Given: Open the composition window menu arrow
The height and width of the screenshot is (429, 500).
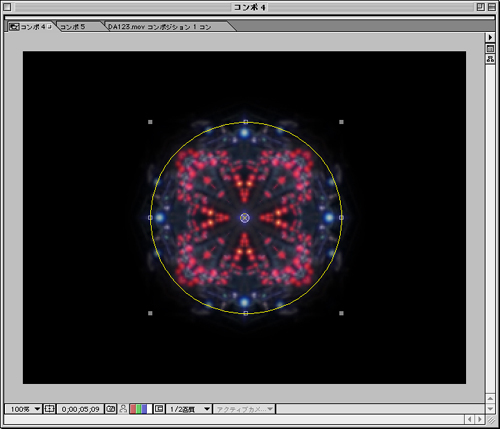Looking at the screenshot, I should [490, 37].
